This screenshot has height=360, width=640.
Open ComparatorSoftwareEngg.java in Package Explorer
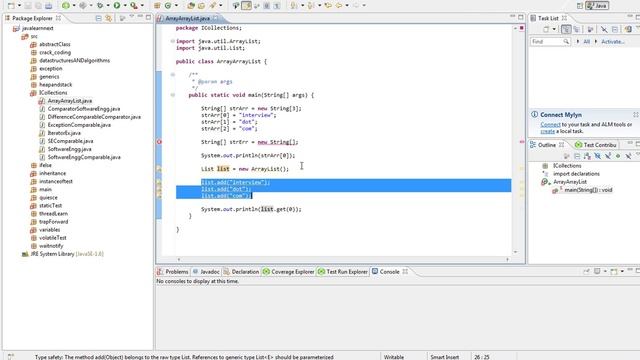pyautogui.click(x=84, y=109)
